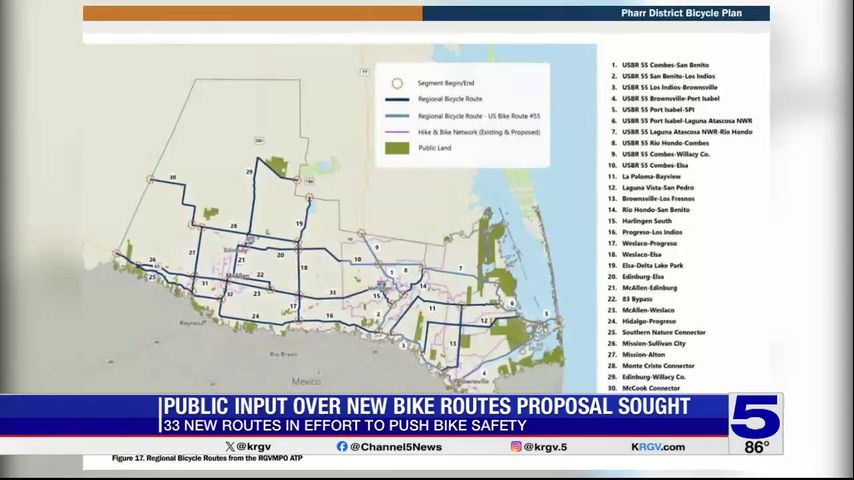The image size is (854, 480).
Task: Click the Channel 5 station logo
Action: coord(755,417)
